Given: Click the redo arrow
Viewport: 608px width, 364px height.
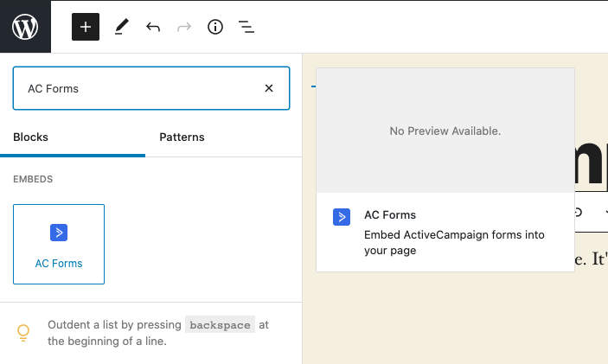Looking at the screenshot, I should tap(184, 27).
